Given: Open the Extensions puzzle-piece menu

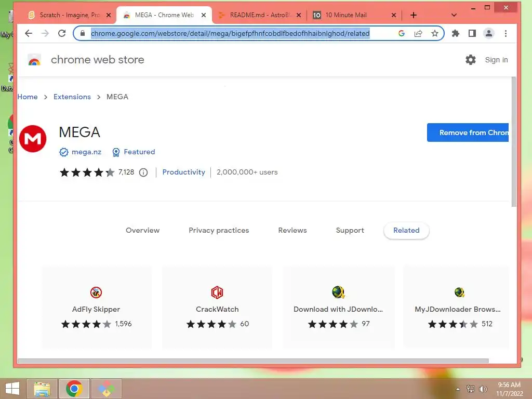Looking at the screenshot, I should tap(455, 33).
